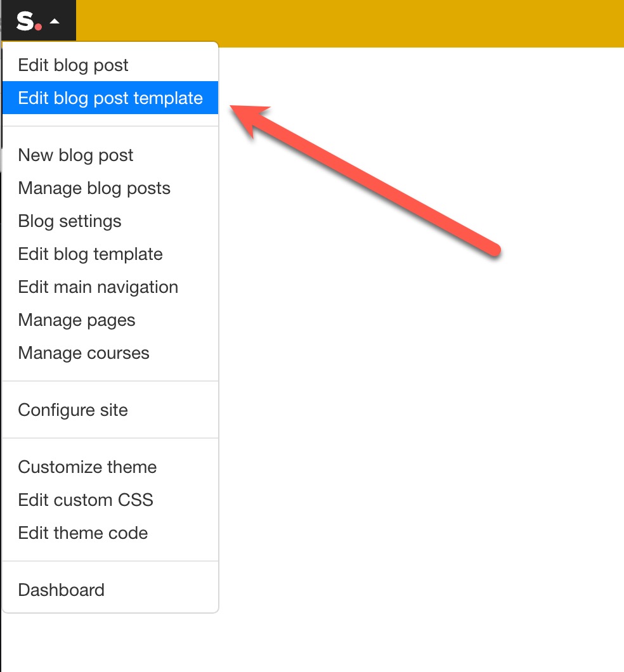This screenshot has width=624, height=672.
Task: Go to the Dashboard
Action: pos(61,590)
